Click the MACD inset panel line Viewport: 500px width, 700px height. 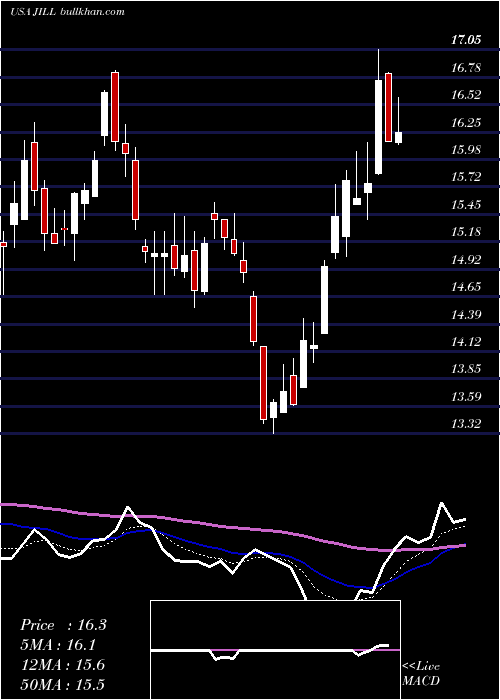(270, 651)
